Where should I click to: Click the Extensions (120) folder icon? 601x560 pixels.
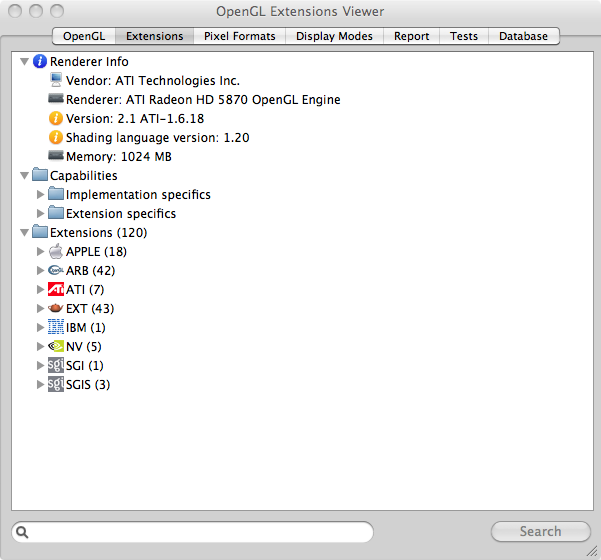coord(40,232)
